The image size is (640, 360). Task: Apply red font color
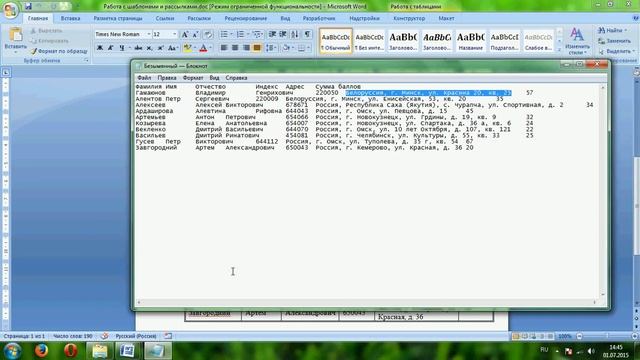click(x=203, y=48)
